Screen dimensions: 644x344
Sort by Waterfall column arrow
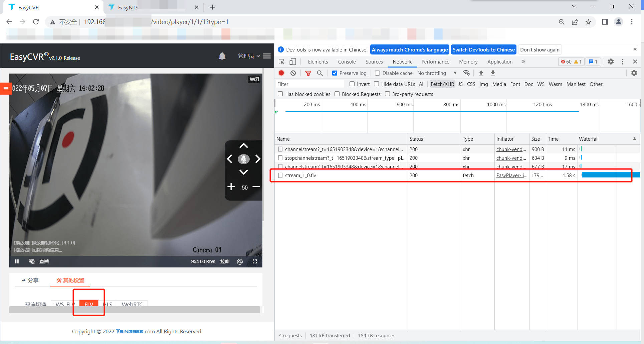click(x=634, y=139)
